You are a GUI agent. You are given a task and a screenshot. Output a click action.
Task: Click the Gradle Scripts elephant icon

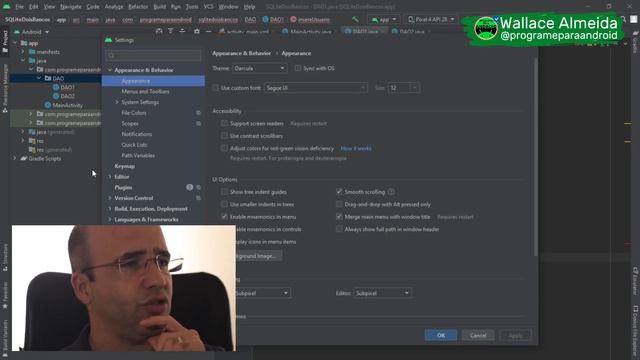24,158
